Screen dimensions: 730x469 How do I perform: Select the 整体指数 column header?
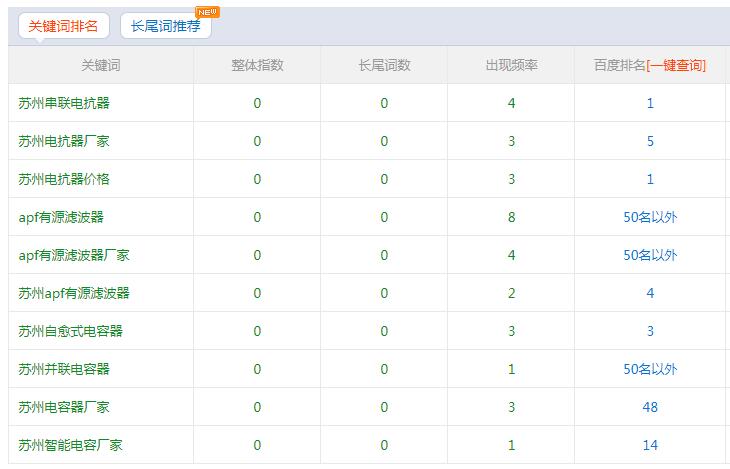[257, 66]
